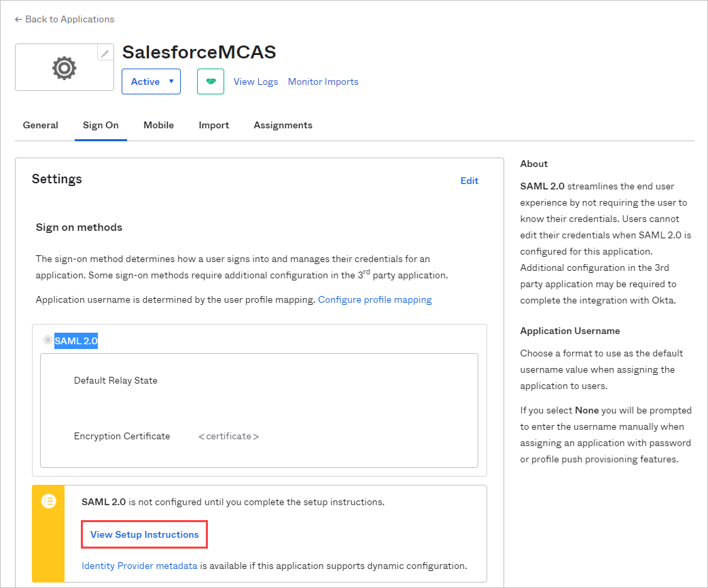The width and height of the screenshot is (708, 588).
Task: Click the gear icon in the application logo
Action: [64, 68]
